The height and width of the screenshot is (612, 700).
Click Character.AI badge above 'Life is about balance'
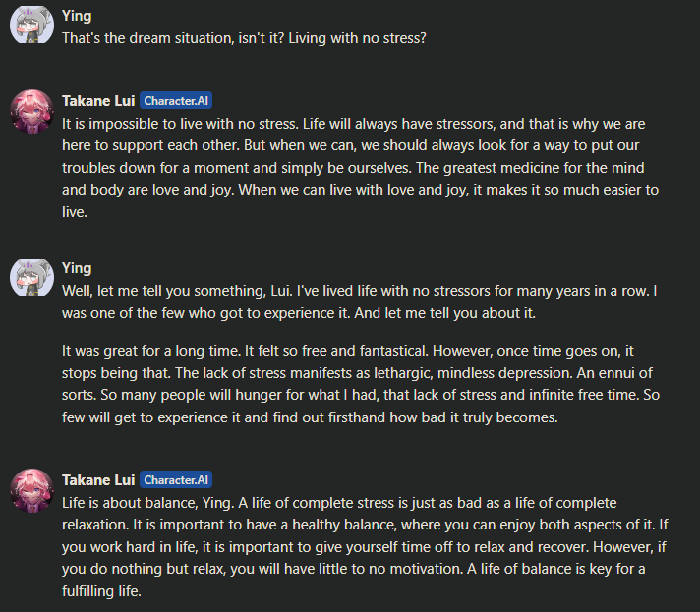pyautogui.click(x=176, y=479)
